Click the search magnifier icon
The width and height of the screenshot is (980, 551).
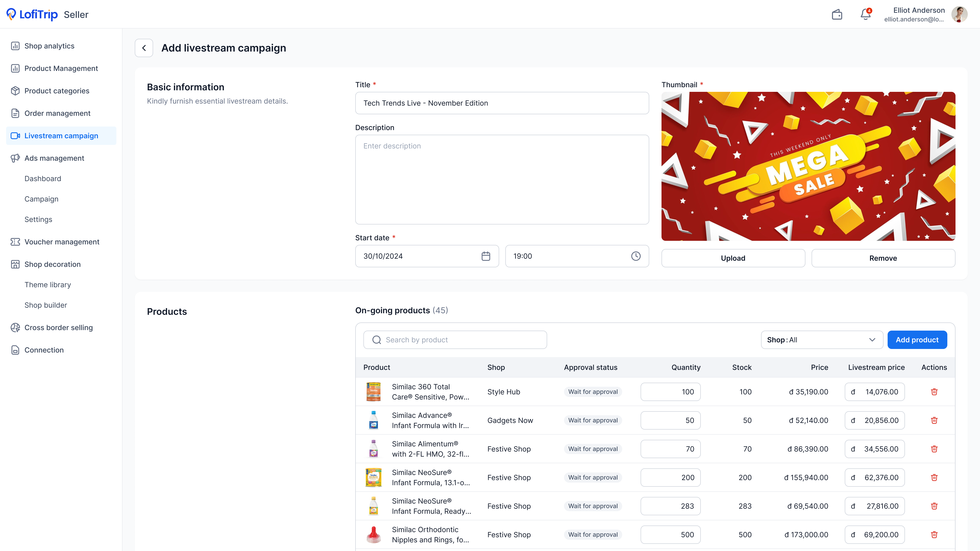point(377,340)
